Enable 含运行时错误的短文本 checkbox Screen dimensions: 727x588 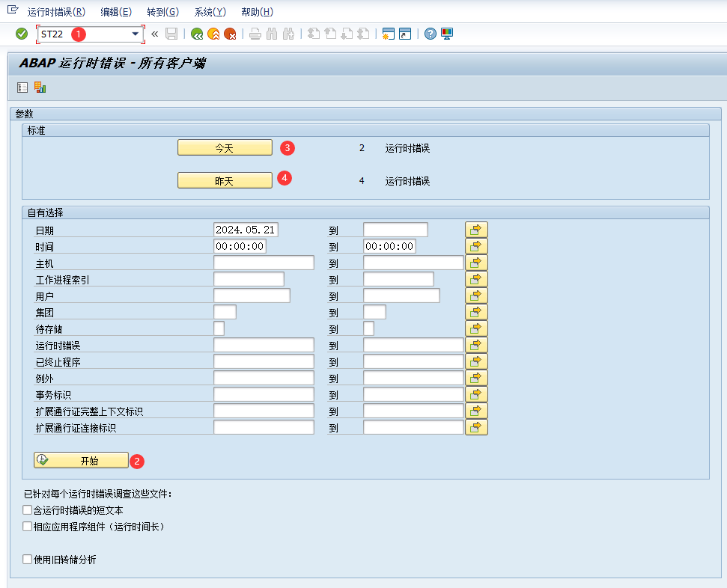(x=27, y=509)
